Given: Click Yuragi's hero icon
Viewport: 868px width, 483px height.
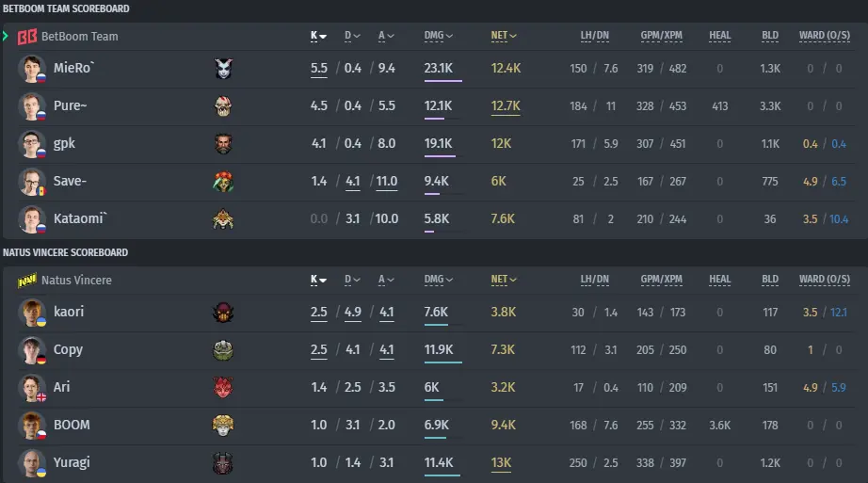Looking at the screenshot, I should point(223,463).
